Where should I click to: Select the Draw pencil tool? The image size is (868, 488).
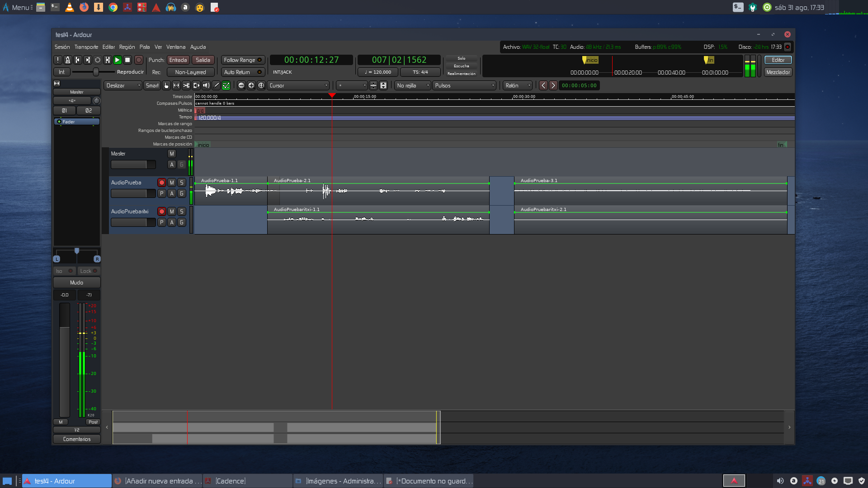[216, 85]
